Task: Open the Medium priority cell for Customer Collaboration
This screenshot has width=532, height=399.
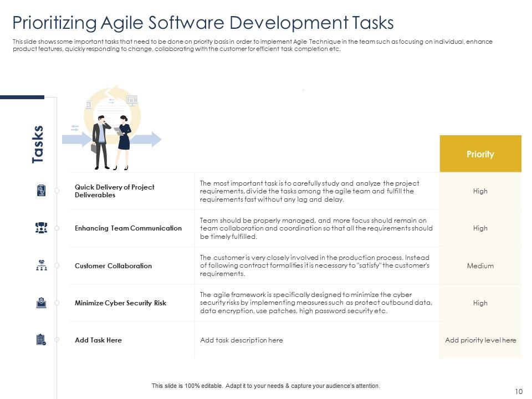Action: 480,265
